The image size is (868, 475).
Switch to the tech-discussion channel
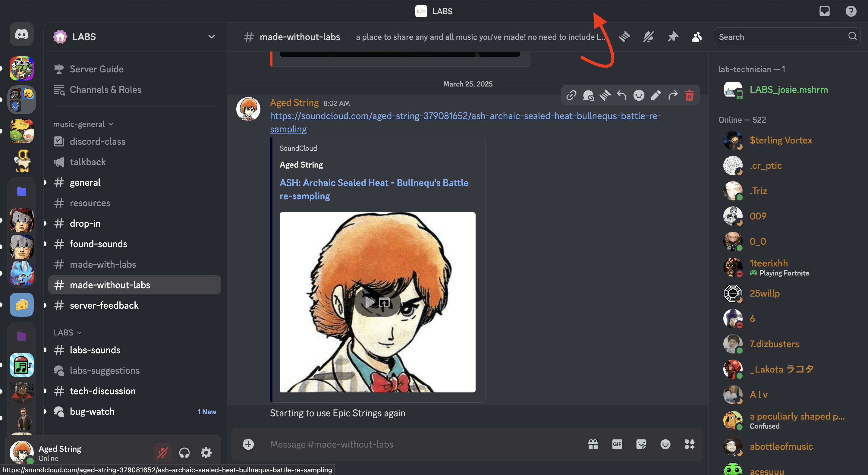tap(135, 391)
